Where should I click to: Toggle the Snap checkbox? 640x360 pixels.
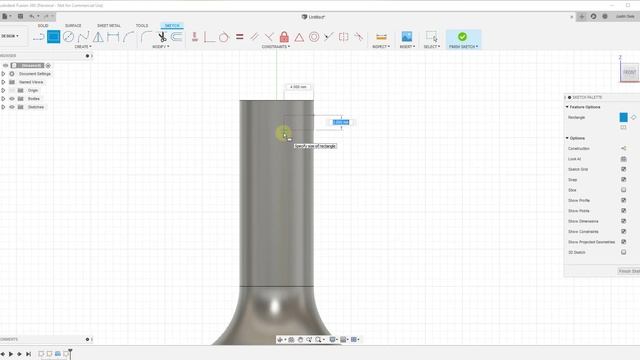click(x=623, y=180)
